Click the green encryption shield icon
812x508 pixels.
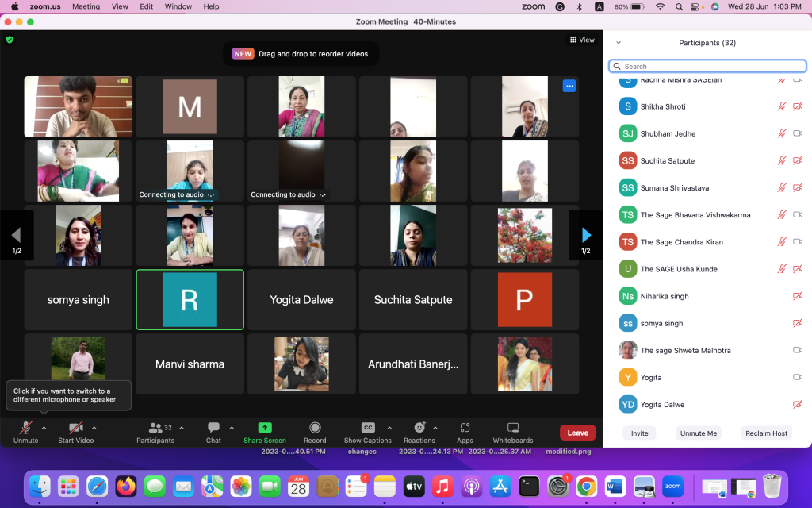click(x=10, y=40)
